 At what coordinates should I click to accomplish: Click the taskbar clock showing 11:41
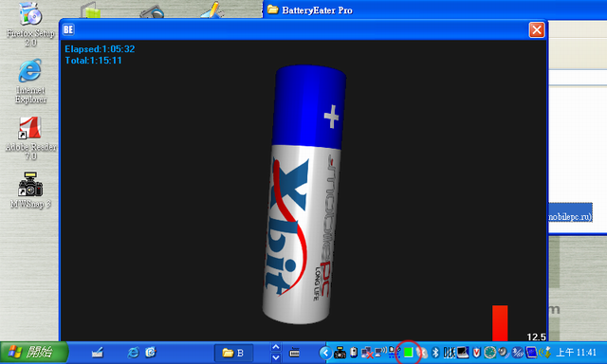point(576,353)
